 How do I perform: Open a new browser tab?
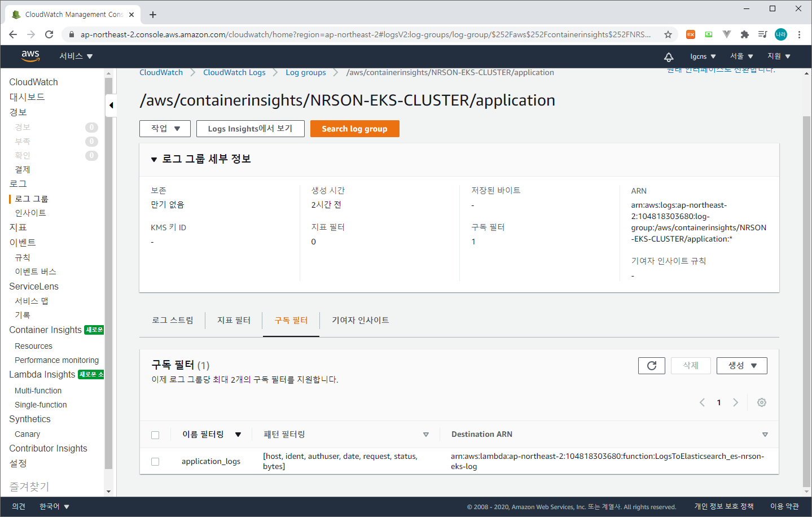(153, 15)
